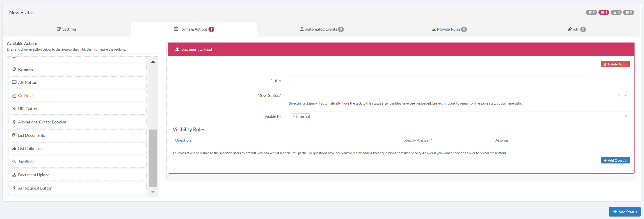Click scroll up arrow in actions list
Screen dimensions: 644x219
coord(153,62)
